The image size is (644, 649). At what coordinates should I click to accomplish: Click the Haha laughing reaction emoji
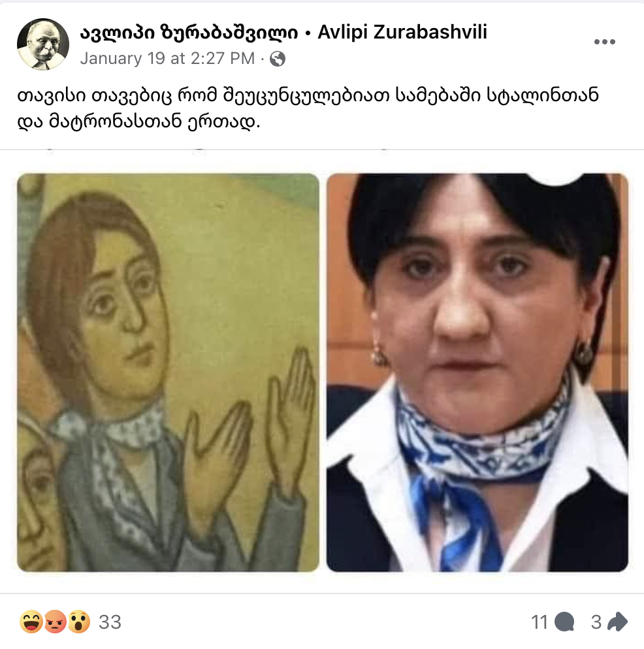31,622
